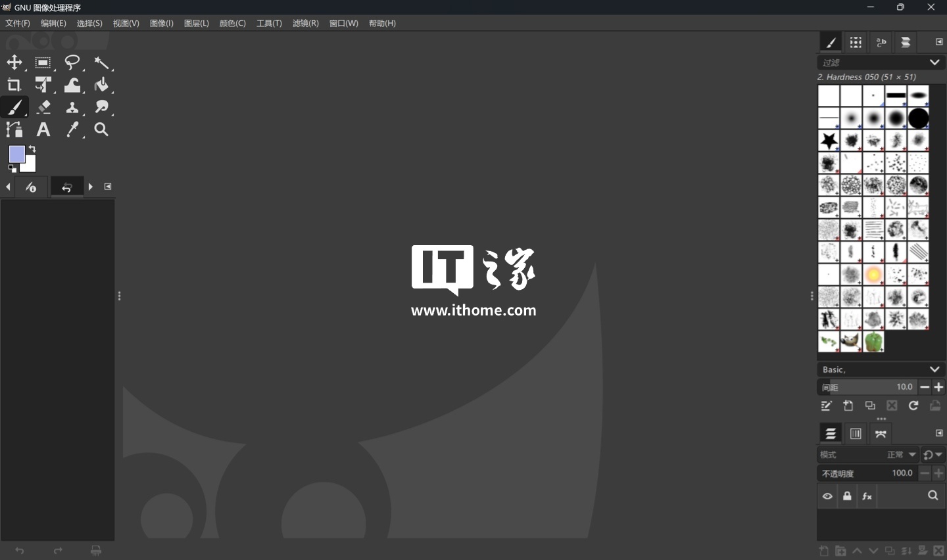The height and width of the screenshot is (560, 947).
Task: Open the 选择(S) menu
Action: coord(89,23)
